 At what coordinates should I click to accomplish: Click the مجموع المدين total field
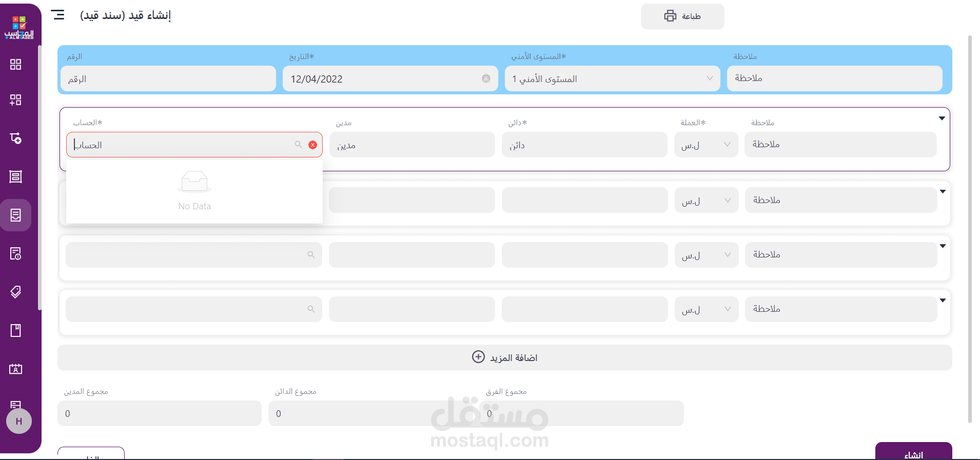[160, 413]
